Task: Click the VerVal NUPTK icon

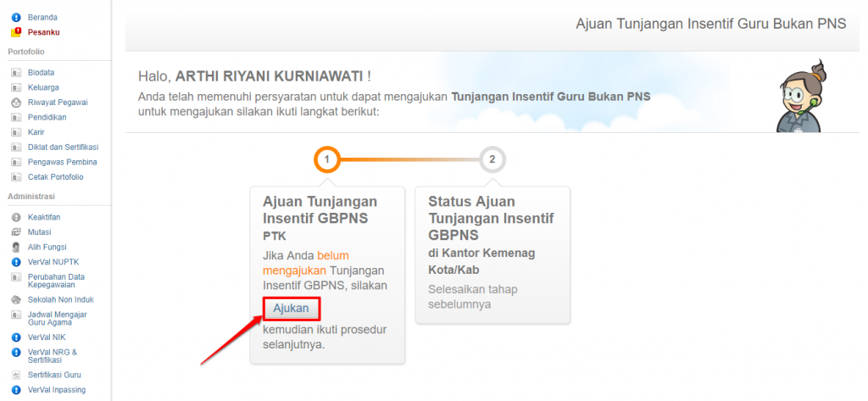Action: [15, 262]
